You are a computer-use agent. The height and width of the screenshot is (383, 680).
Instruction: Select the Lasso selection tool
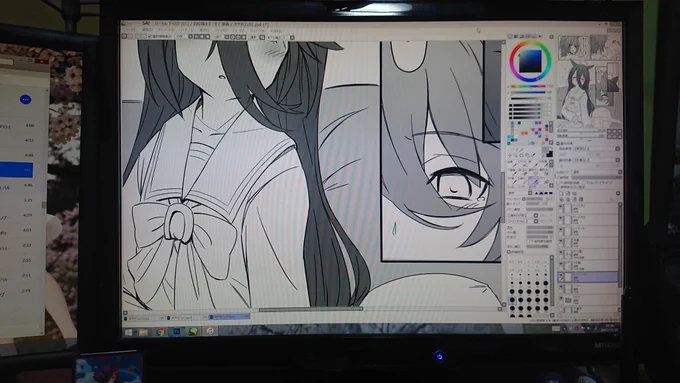[x=516, y=149]
